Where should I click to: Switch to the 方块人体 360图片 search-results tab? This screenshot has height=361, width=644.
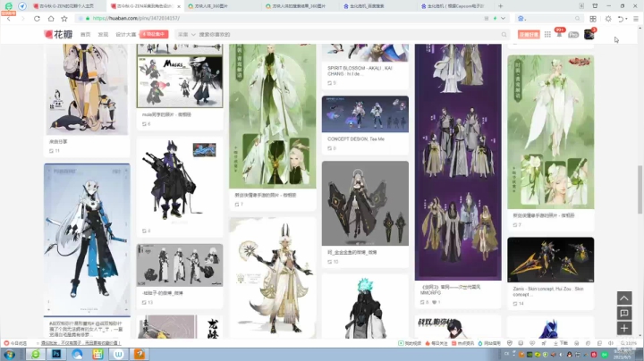tap(298, 6)
